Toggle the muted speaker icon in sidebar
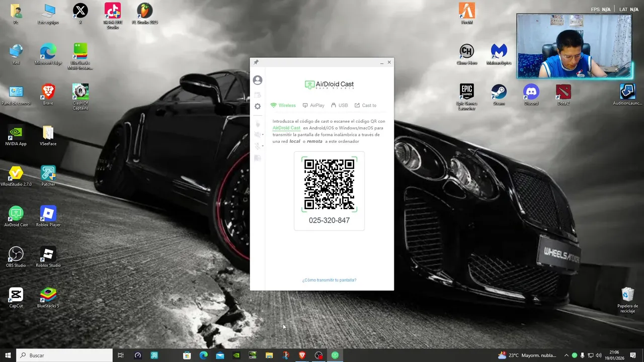Screen dimensions: 644x362 [257, 135]
